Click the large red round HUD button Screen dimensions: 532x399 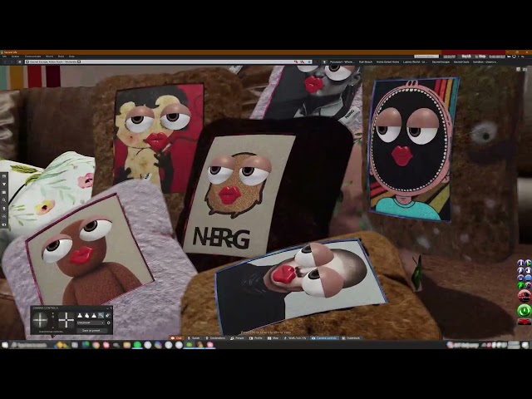tap(525, 296)
